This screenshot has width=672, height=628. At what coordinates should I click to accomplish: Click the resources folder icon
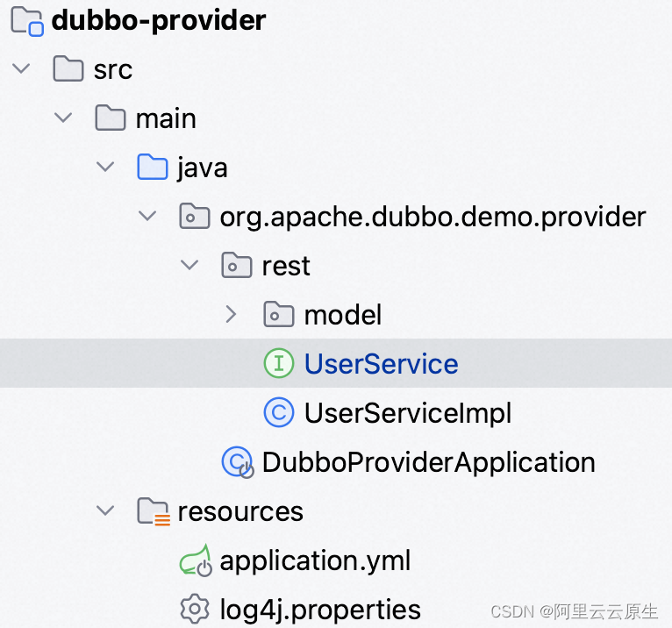154,511
